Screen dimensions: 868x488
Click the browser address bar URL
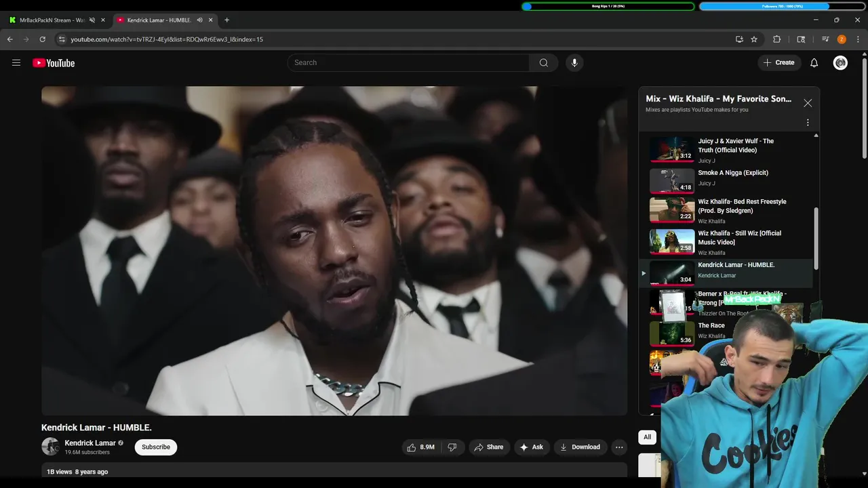tap(167, 39)
